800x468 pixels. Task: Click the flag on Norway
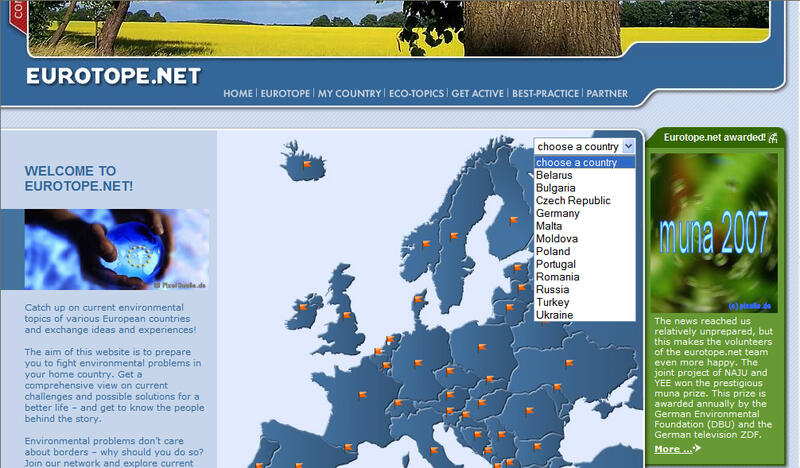425,244
